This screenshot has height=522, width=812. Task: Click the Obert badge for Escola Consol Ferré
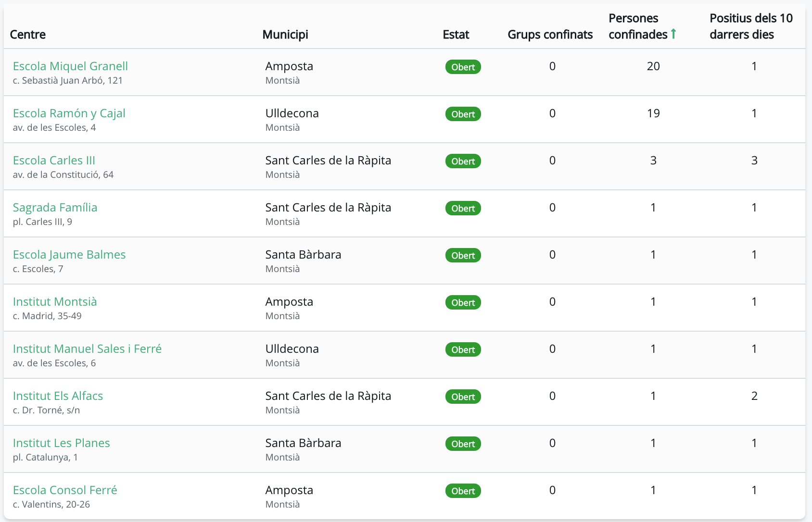coord(463,491)
